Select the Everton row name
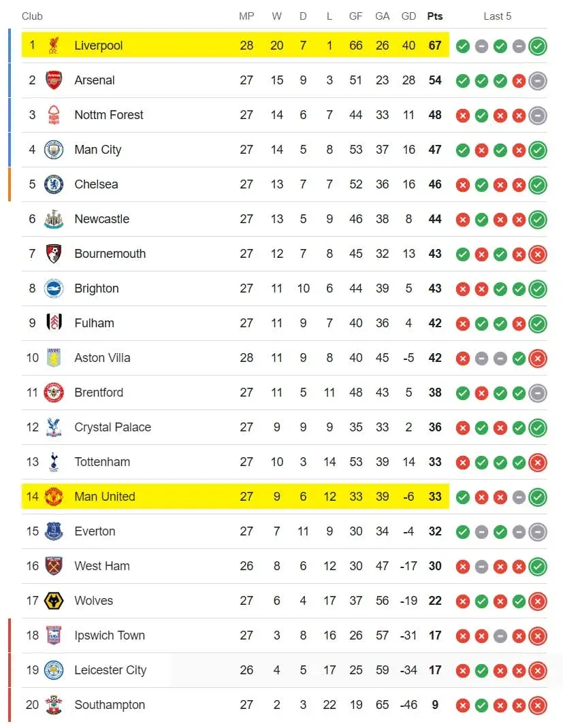Screen dimensions: 563x728 click(x=95, y=531)
